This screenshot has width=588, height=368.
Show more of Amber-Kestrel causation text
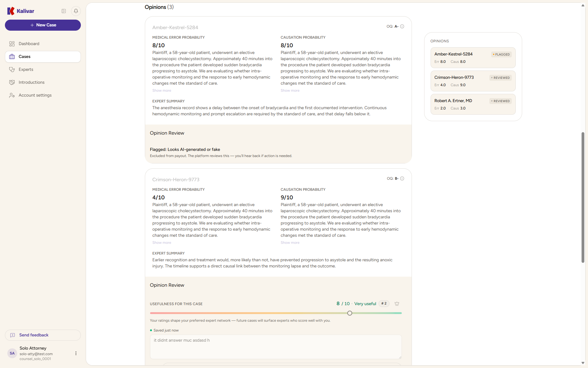pos(290,90)
